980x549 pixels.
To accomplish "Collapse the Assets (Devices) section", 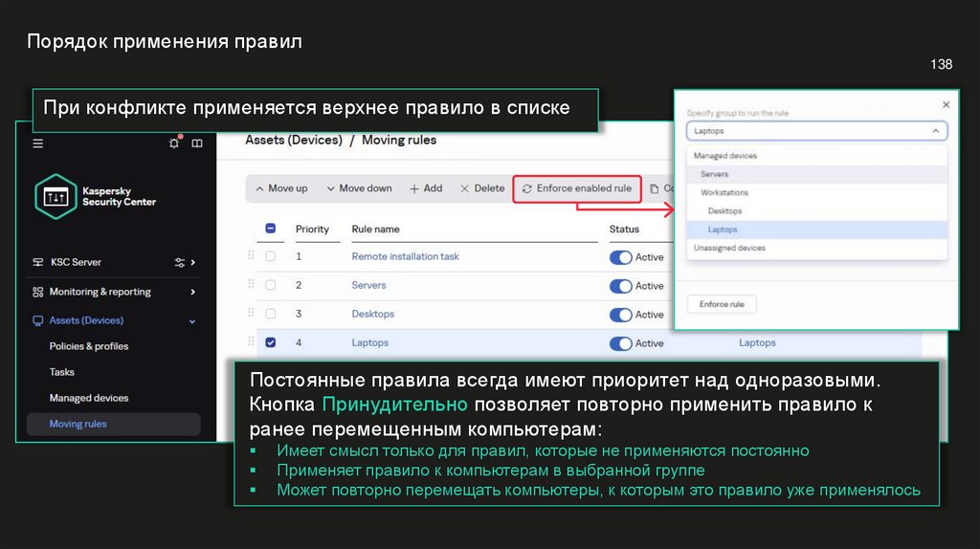I will coord(191,321).
